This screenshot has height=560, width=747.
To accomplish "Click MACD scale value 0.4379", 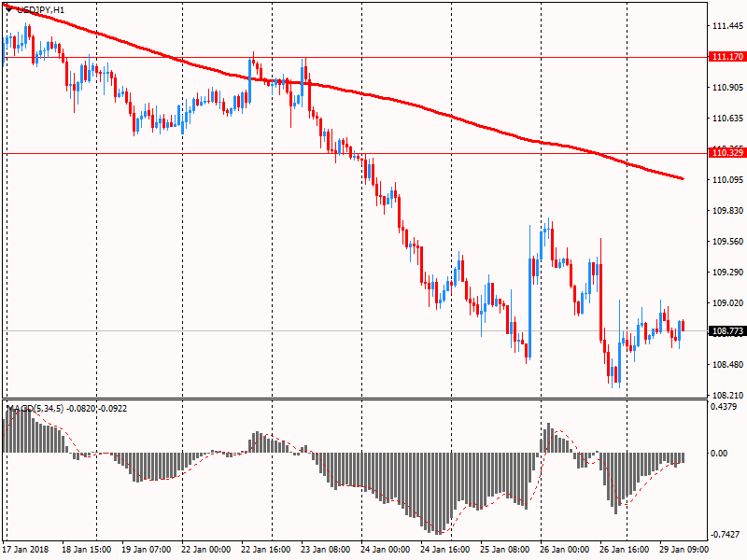I will 723,407.
